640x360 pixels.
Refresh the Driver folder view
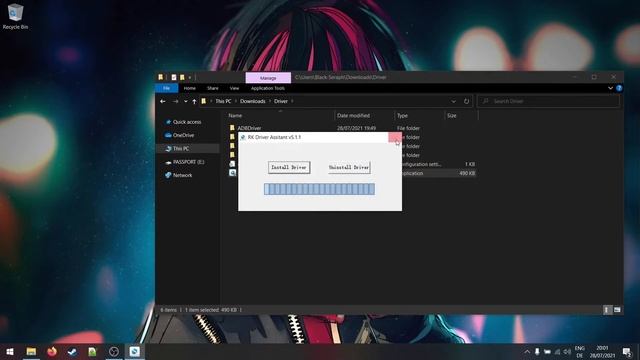coord(466,101)
